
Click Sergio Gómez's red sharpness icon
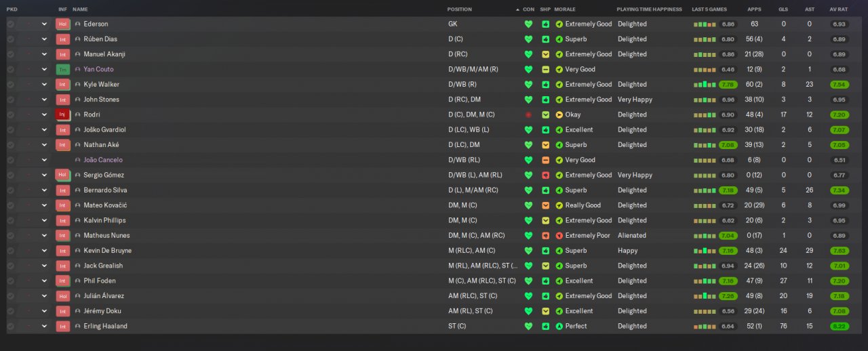(x=546, y=175)
